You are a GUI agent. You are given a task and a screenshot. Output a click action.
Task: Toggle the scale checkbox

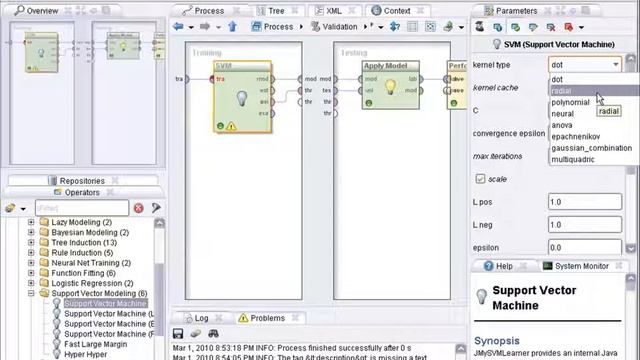click(480, 179)
